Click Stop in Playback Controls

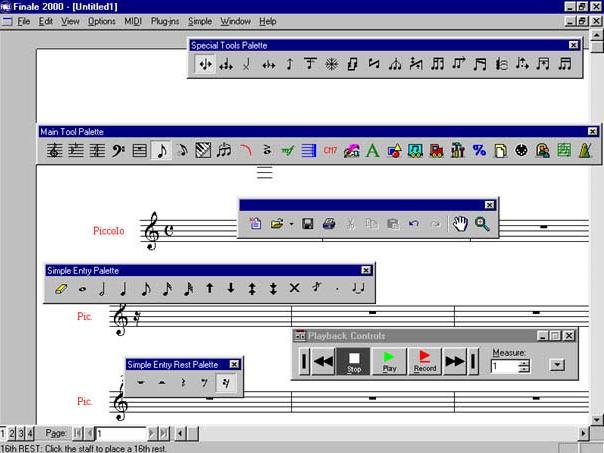pos(354,361)
